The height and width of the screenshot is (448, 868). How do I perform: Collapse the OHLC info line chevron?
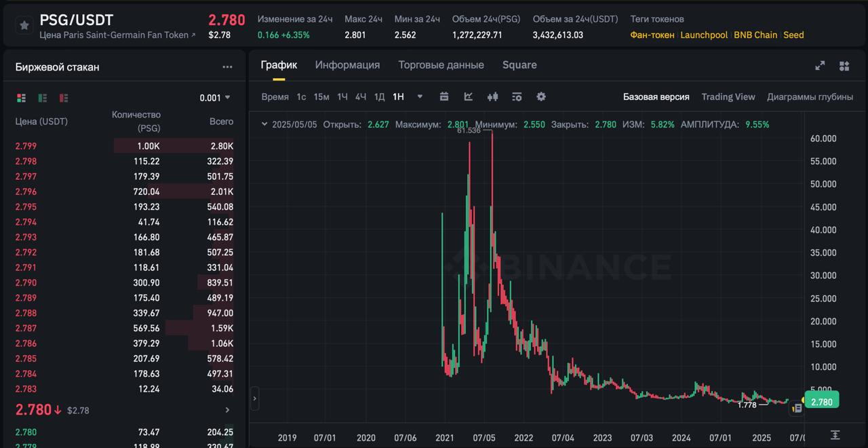[x=264, y=124]
